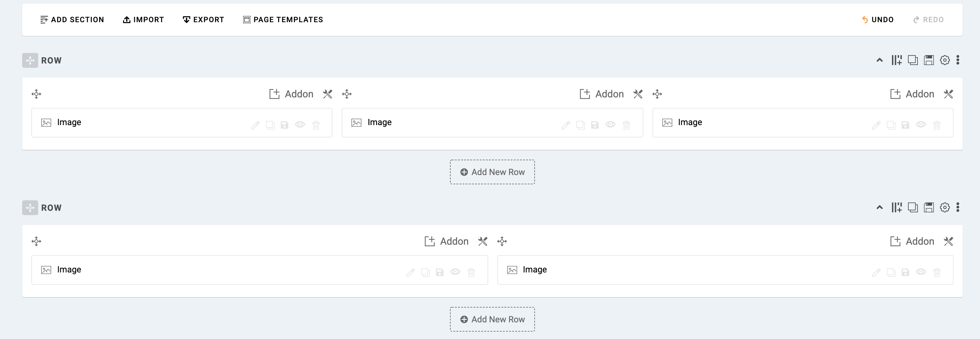This screenshot has width=980, height=339.
Task: Edit the first Image widget with the pencil icon
Action: pyautogui.click(x=255, y=125)
